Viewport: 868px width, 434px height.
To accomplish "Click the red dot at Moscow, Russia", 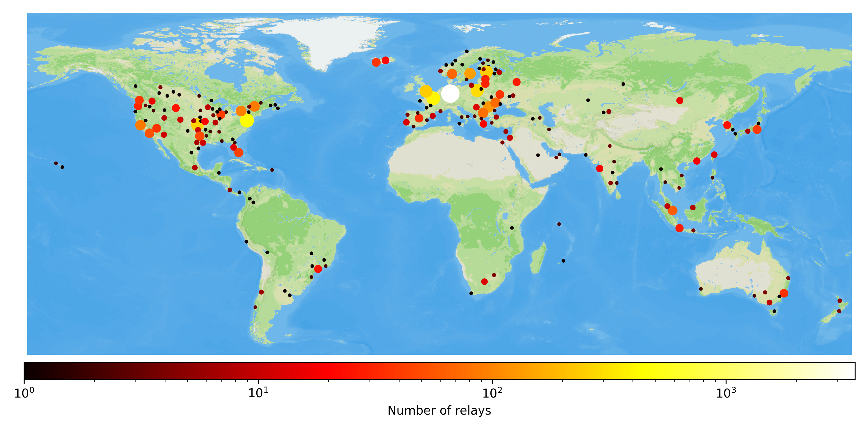I will [x=516, y=82].
